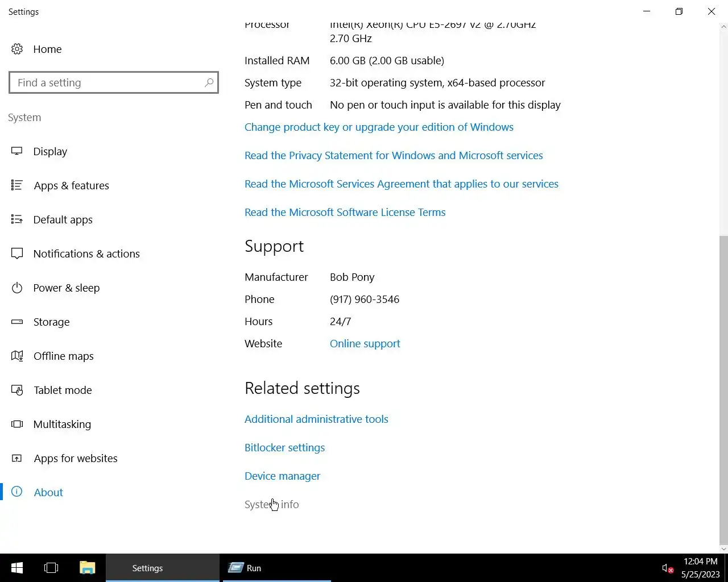728x582 pixels.
Task: Open File Explorer from the taskbar
Action: tap(87, 568)
